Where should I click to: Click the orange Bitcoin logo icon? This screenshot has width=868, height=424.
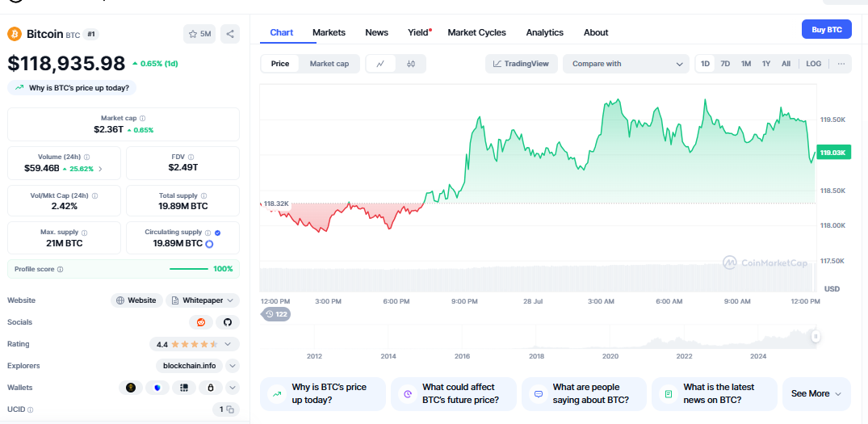click(15, 34)
